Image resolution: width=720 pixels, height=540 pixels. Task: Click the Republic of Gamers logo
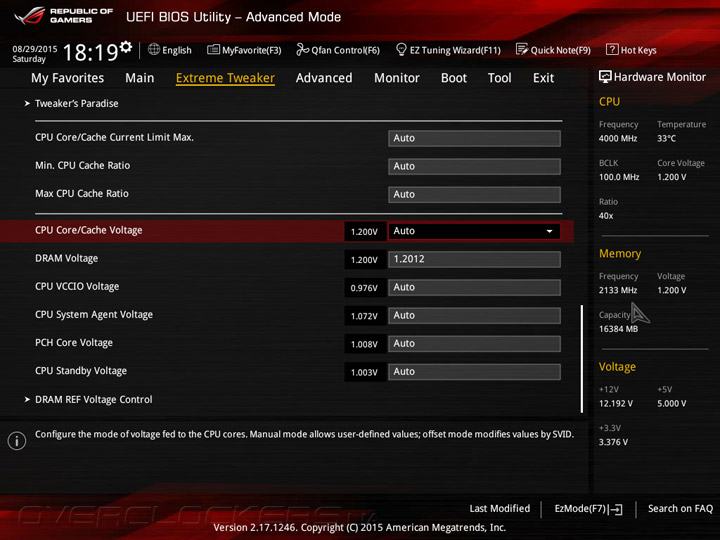coord(63,16)
